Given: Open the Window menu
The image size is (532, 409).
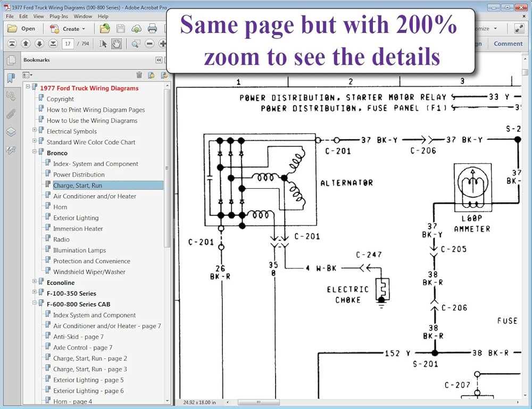Looking at the screenshot, I should [x=83, y=16].
